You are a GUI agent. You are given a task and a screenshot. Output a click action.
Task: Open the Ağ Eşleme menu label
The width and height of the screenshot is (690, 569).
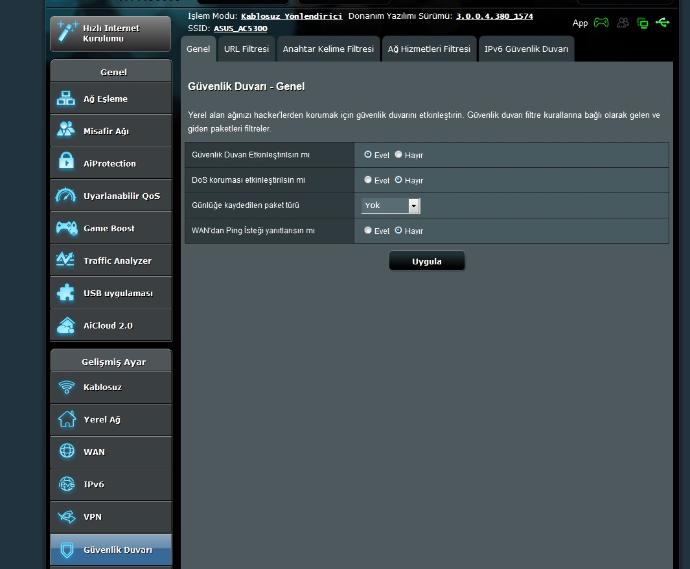[106, 99]
